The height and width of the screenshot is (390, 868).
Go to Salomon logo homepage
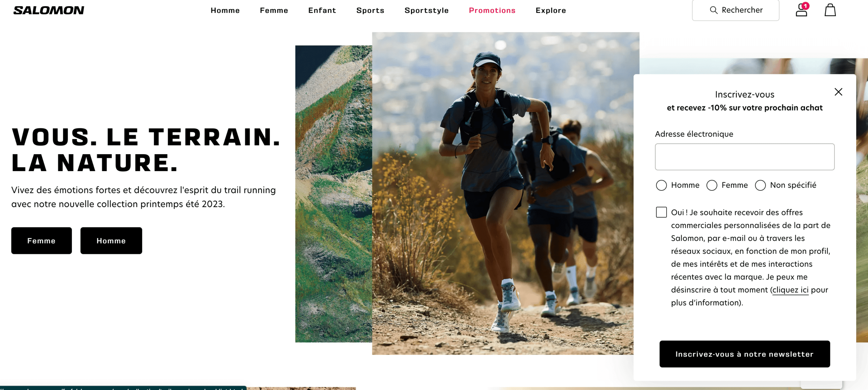pyautogui.click(x=49, y=10)
